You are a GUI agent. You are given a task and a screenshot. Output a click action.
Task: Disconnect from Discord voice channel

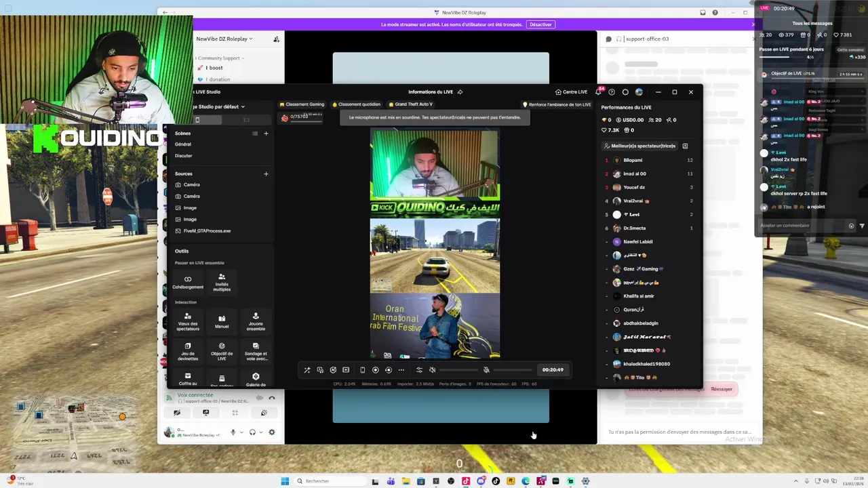click(272, 398)
